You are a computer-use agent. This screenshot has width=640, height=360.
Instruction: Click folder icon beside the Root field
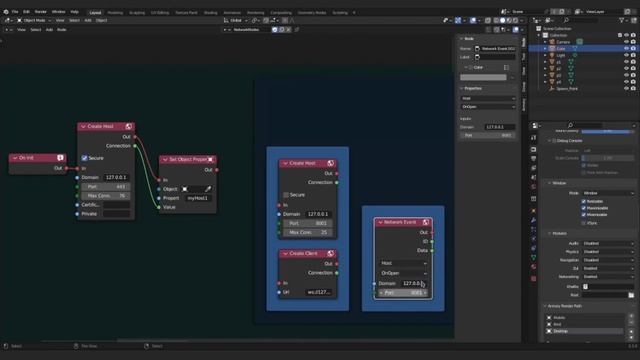[631, 295]
